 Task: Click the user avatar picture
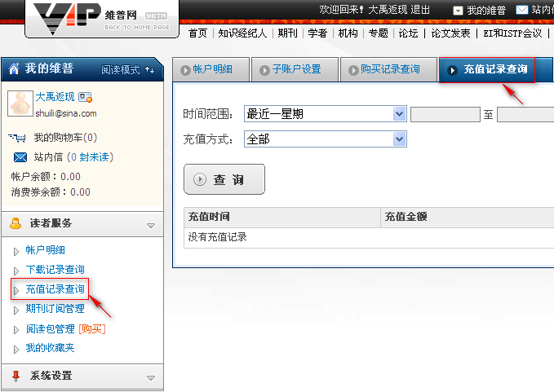[x=20, y=104]
